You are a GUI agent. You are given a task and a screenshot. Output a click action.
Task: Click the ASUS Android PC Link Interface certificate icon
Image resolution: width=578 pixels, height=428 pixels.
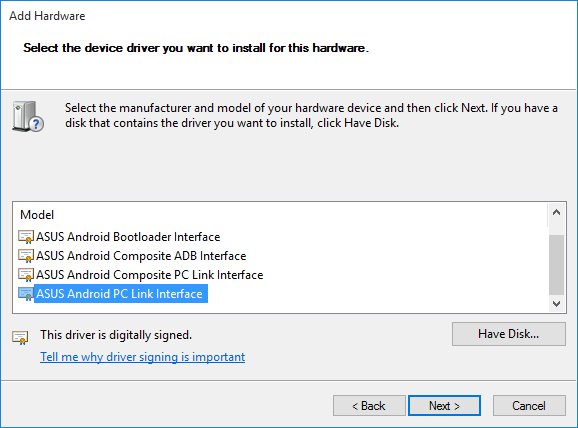[x=26, y=294]
